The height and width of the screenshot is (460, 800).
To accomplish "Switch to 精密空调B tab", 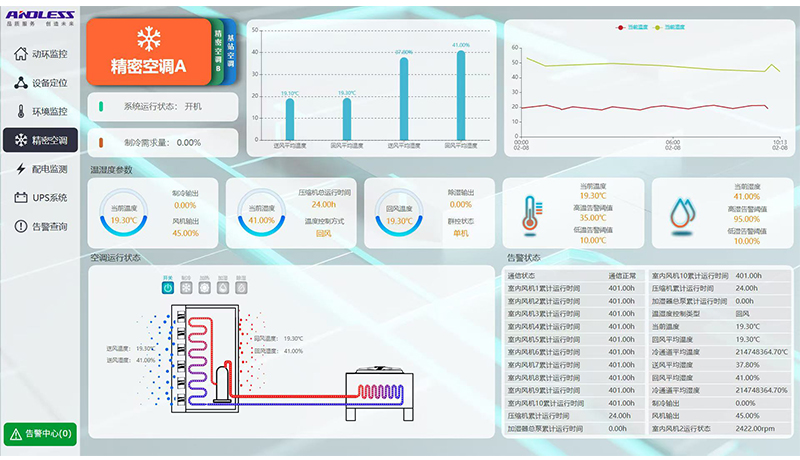I will pos(218,49).
